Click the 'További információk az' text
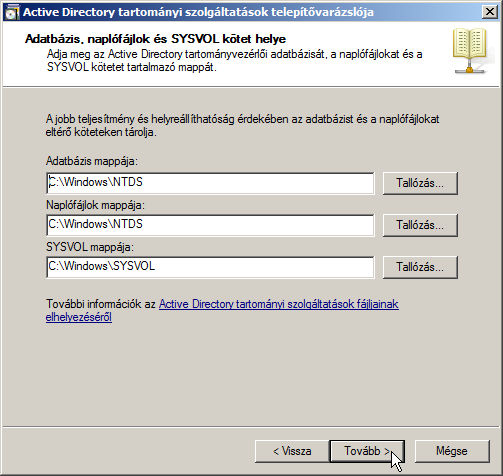Screen dimensions: 503x476 tap(101, 304)
